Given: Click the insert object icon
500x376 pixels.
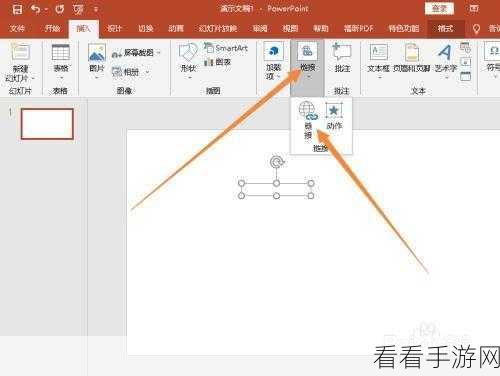Looking at the screenshot, I should [465, 76].
